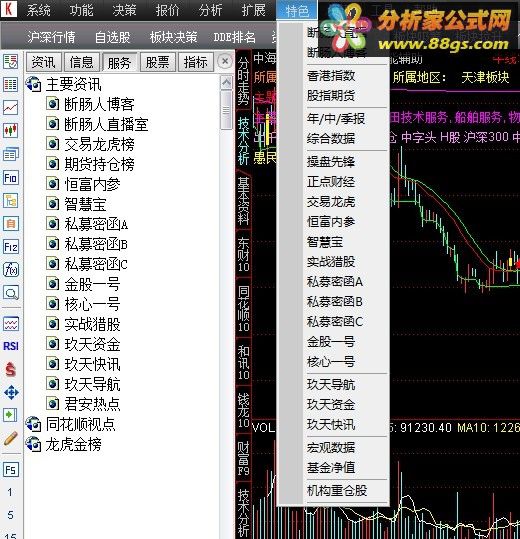Click the checklist icon atop left sidebar
The height and width of the screenshot is (539, 520).
pyautogui.click(x=10, y=62)
